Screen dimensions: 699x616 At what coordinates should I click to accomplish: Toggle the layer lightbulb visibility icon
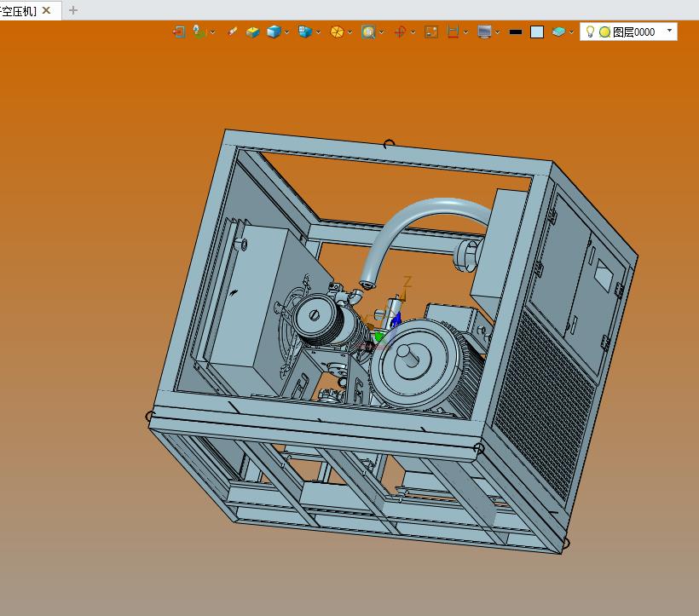point(590,32)
